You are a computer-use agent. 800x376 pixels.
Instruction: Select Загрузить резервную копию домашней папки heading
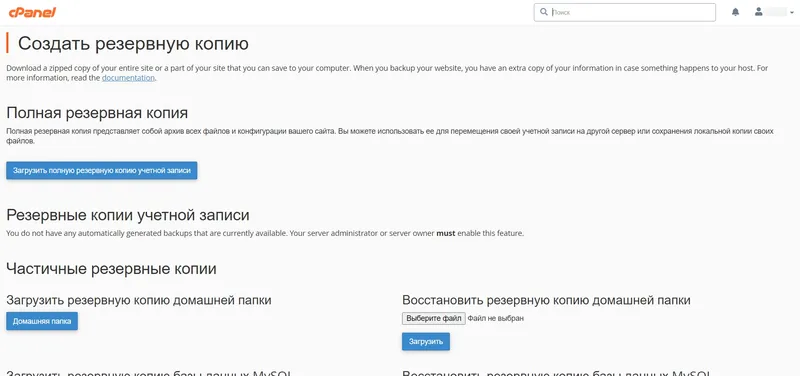[x=139, y=300]
